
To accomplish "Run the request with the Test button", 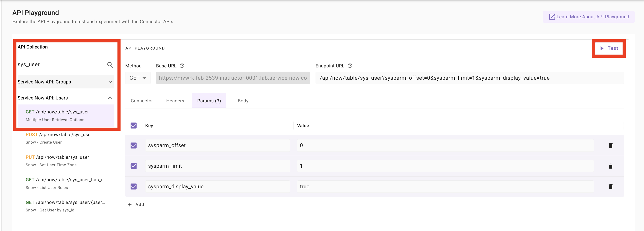I will click(609, 48).
